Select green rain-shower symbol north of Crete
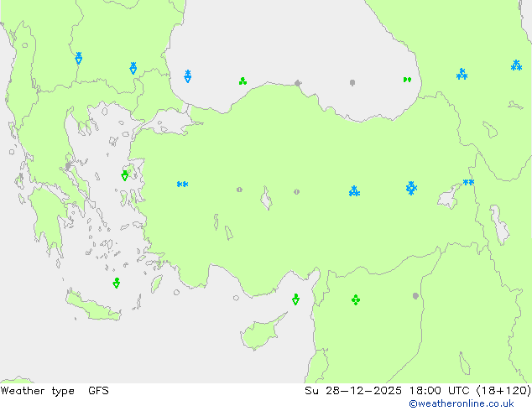 [117, 283]
